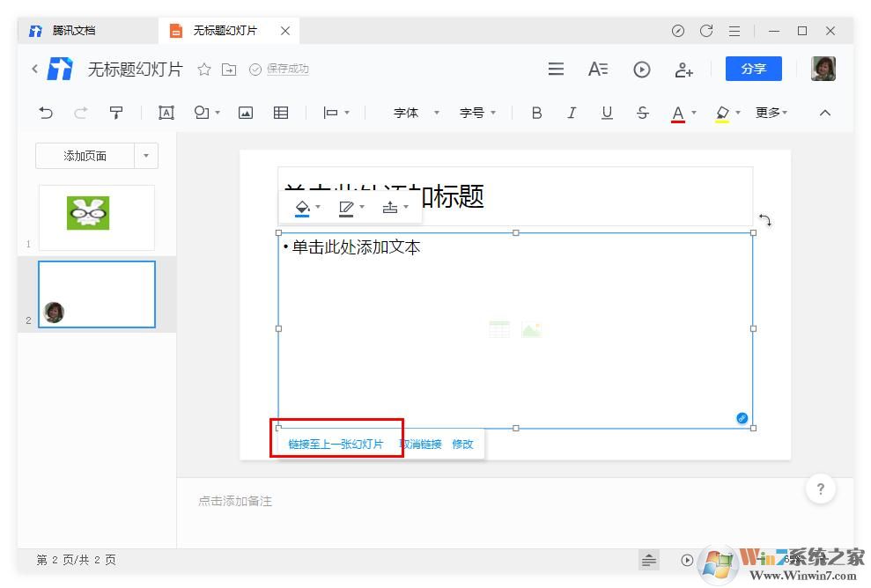Toggle bold formatting
The image size is (871, 588).
[536, 113]
